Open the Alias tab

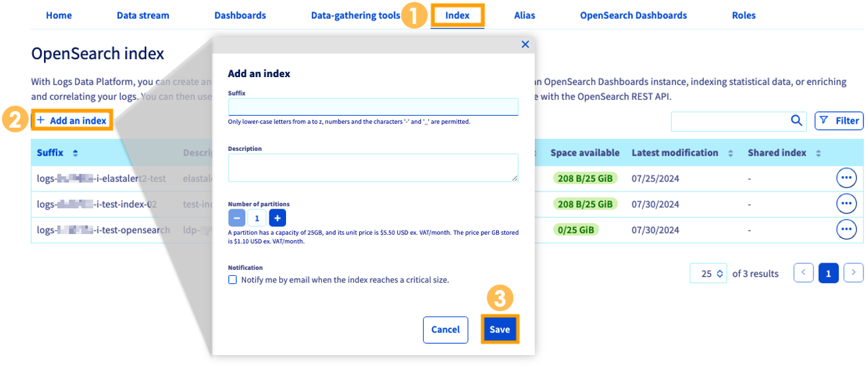click(525, 15)
